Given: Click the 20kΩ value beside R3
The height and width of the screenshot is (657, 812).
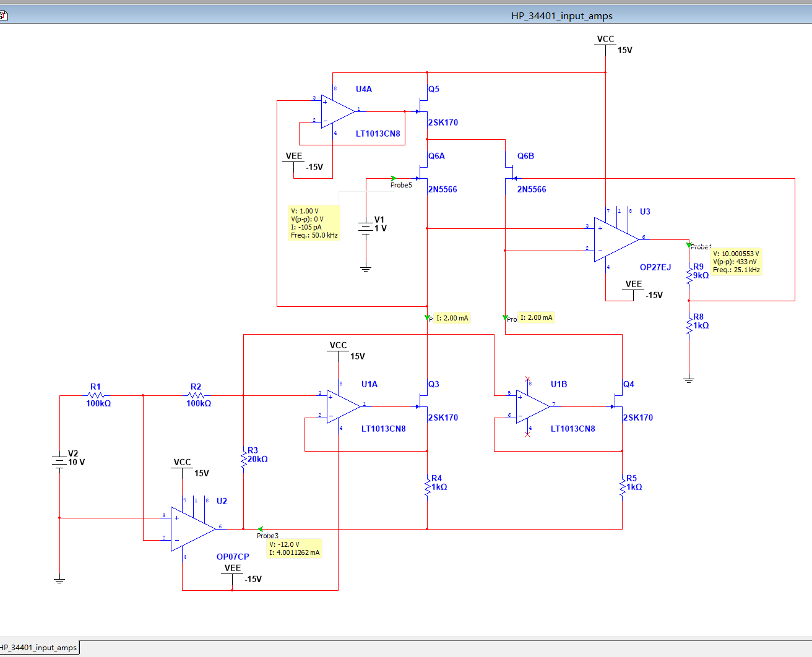Looking at the screenshot, I should (x=258, y=459).
